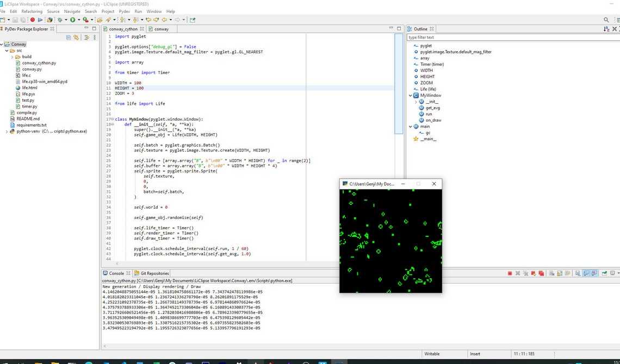Click the Debug bug icon in toolbar
This screenshot has width=620, height=364.
coord(60,20)
